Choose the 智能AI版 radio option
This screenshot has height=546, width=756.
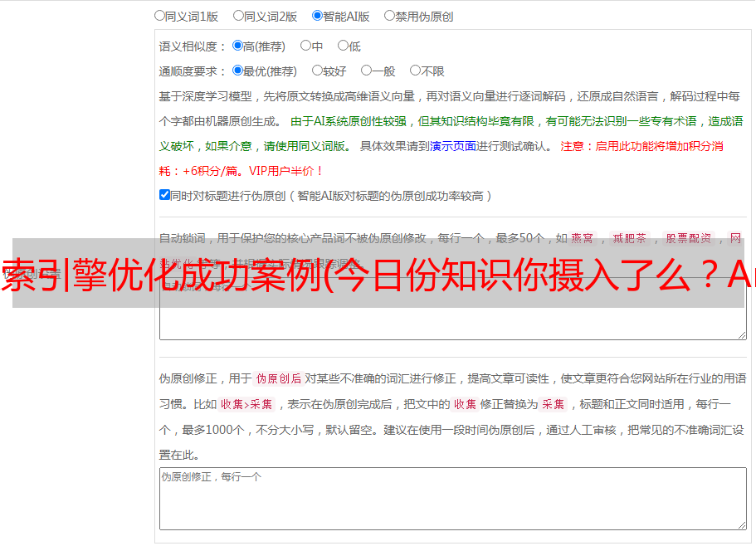317,16
